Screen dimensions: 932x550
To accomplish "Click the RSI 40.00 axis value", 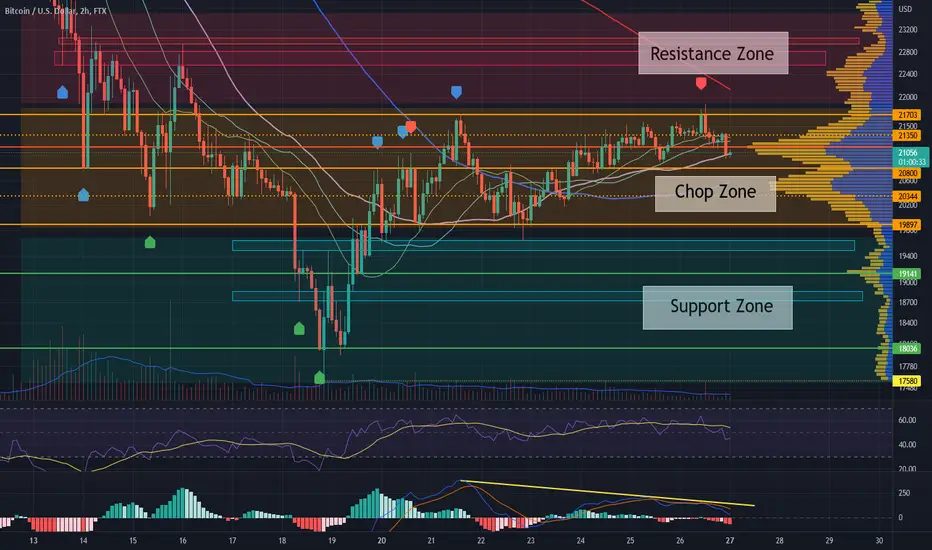I will point(907,445).
